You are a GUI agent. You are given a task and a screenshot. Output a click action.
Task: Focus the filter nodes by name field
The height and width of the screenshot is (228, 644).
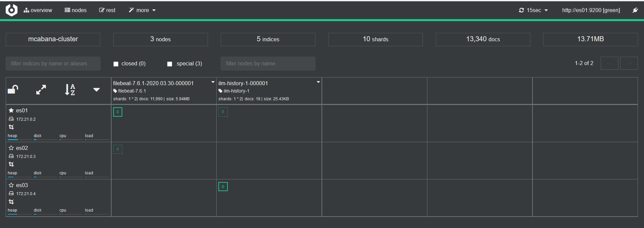268,63
